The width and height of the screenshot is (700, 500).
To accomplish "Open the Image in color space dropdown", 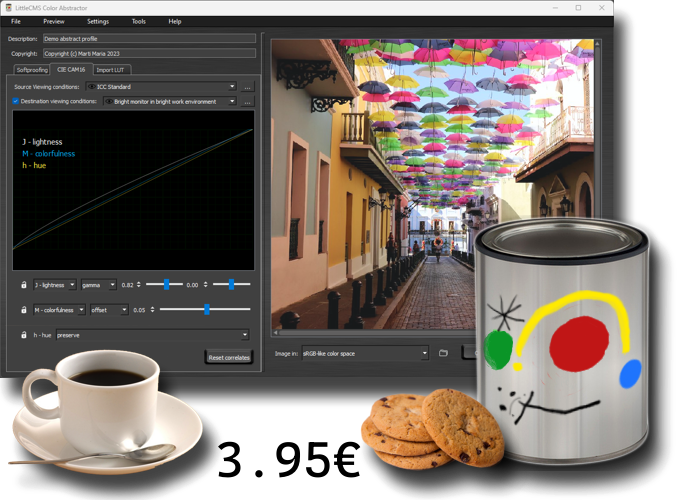I will coord(365,354).
